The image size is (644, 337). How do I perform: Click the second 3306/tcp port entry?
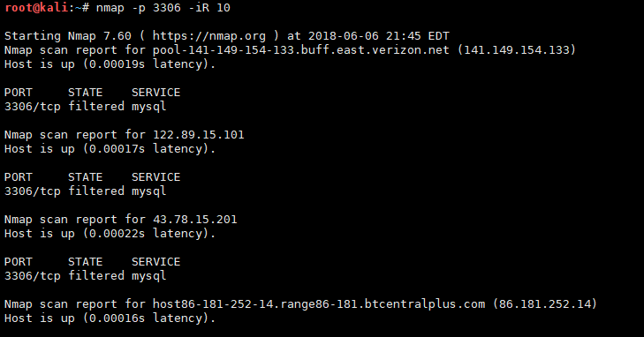(33, 191)
